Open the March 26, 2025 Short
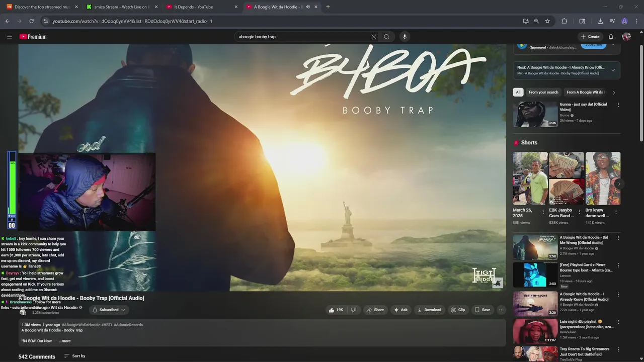The image size is (644, 362). click(x=530, y=178)
